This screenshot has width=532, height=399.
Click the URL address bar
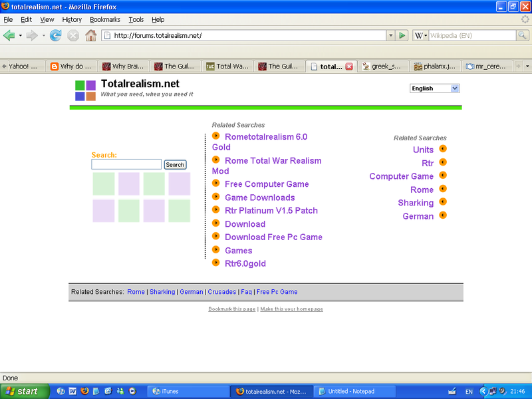click(x=243, y=35)
